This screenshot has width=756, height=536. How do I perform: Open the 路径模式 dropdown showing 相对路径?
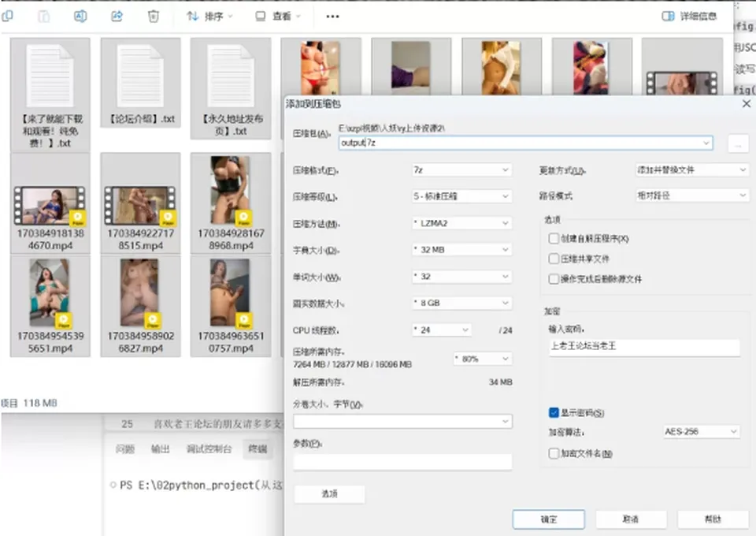point(692,195)
